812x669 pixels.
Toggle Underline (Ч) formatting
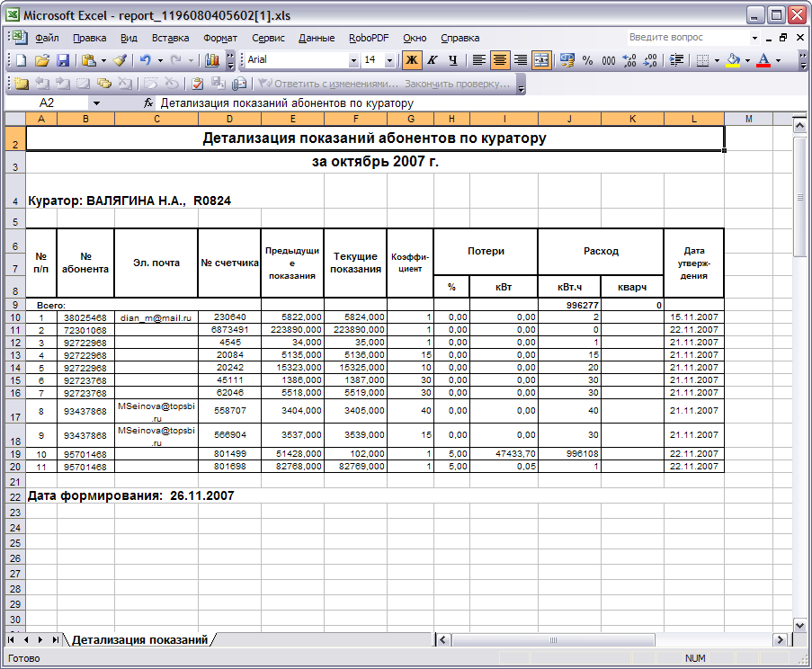[x=453, y=60]
